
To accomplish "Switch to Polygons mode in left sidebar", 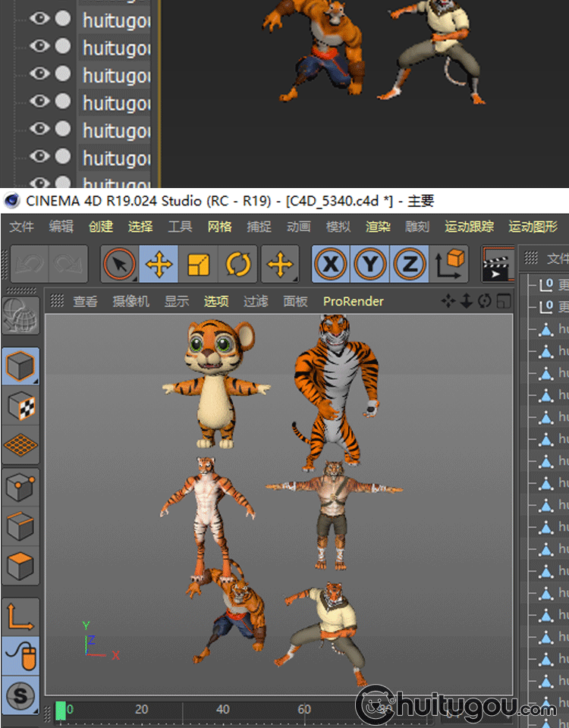I will tap(20, 566).
